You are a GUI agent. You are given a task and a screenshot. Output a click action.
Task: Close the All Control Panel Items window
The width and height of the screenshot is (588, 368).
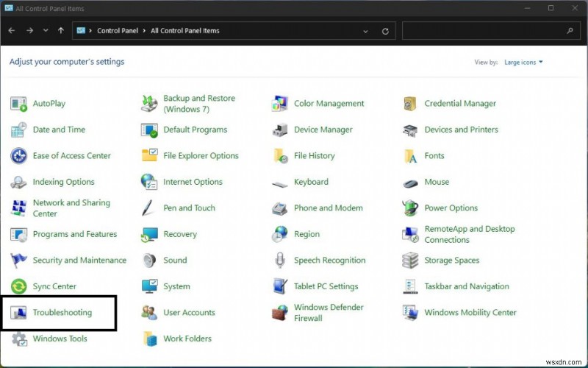pyautogui.click(x=575, y=8)
